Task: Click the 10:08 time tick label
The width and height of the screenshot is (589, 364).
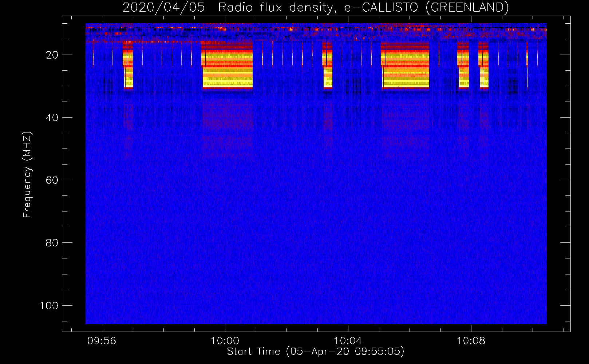Action: click(x=471, y=341)
